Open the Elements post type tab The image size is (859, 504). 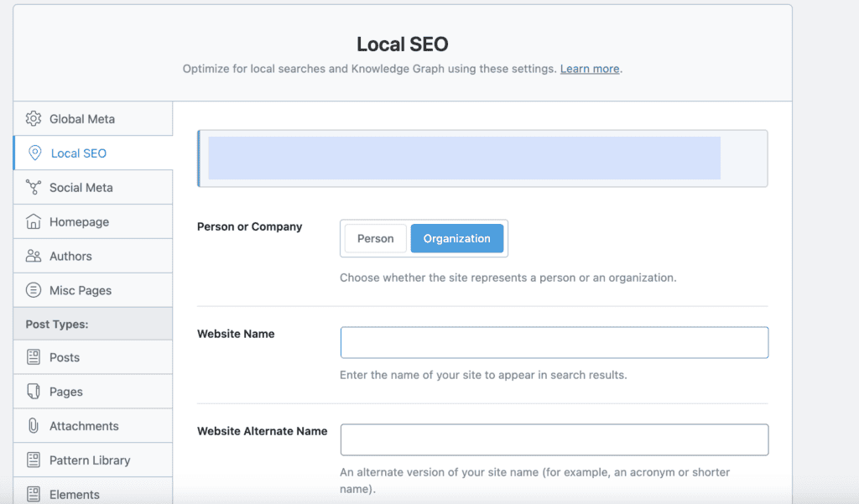93,491
